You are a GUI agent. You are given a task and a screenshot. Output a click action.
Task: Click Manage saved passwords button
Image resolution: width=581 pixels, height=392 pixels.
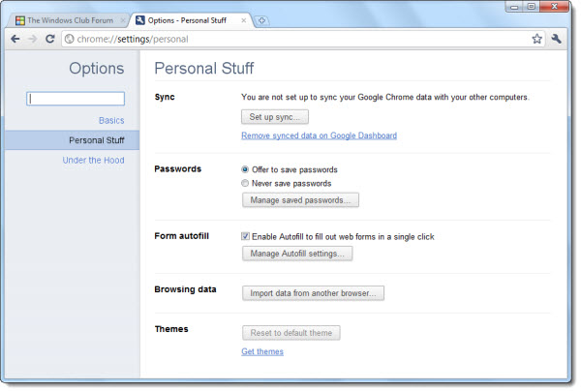[300, 200]
